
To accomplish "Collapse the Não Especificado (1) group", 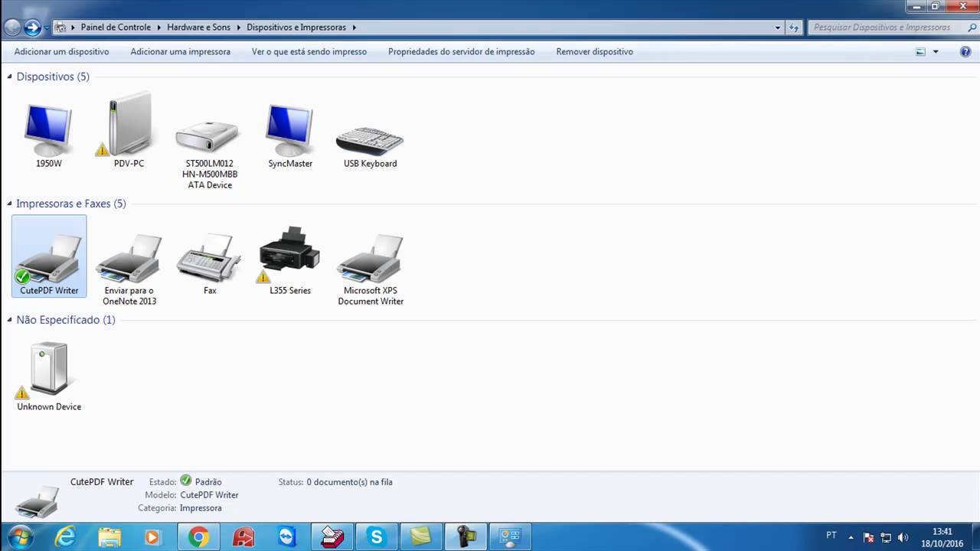I will 11,320.
